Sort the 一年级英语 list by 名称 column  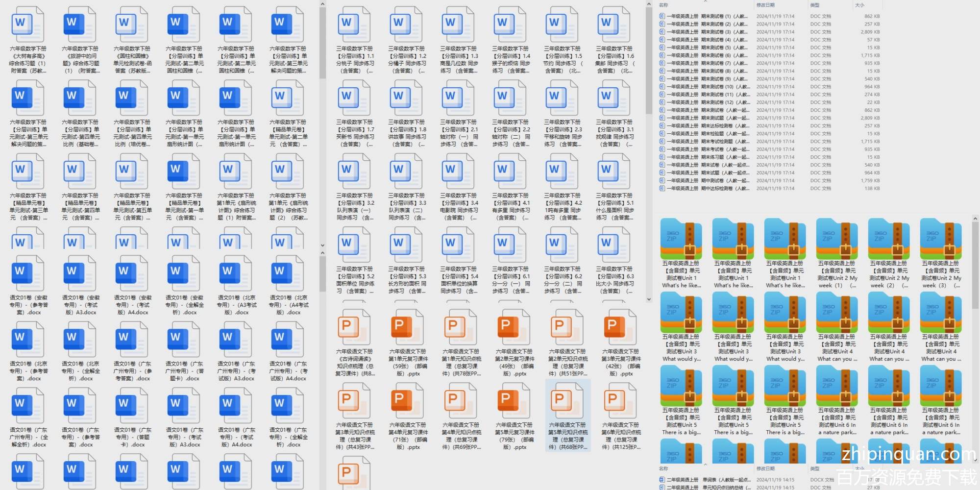point(663,5)
